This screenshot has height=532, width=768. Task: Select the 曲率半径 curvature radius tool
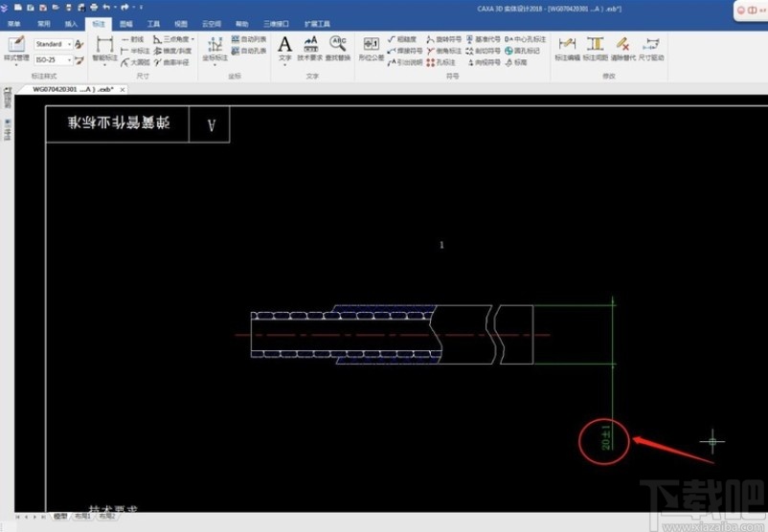click(171, 62)
